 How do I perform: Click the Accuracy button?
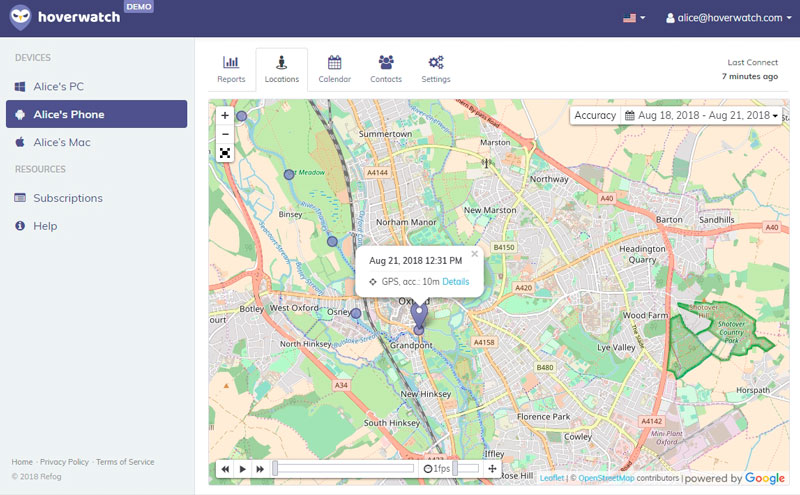tap(595, 115)
